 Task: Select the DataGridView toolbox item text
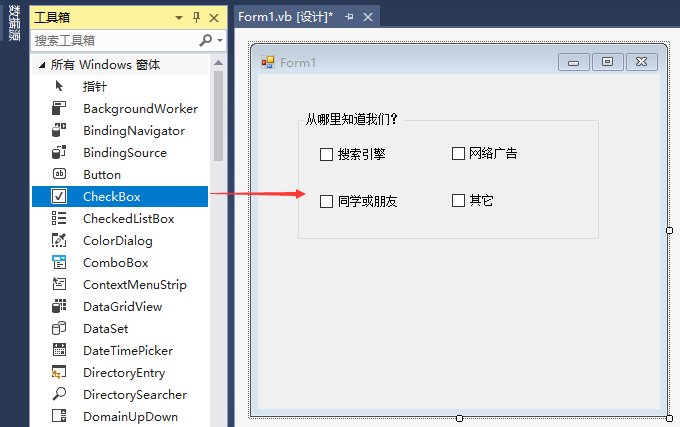point(123,306)
